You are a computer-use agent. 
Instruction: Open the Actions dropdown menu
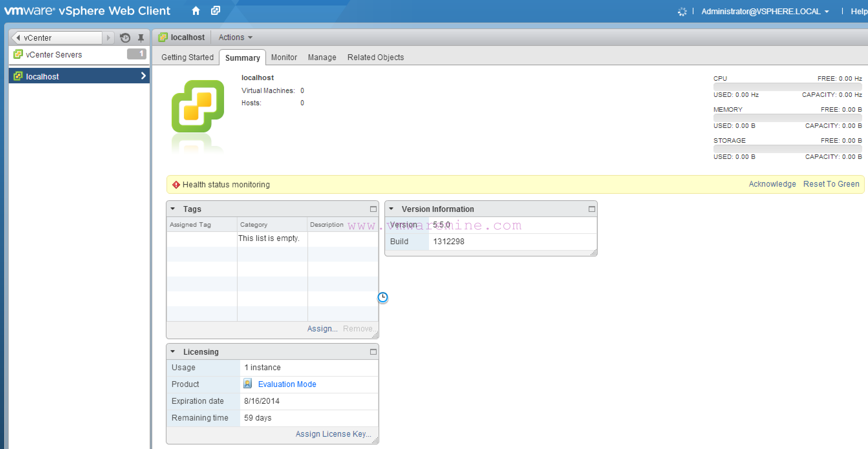pos(235,37)
